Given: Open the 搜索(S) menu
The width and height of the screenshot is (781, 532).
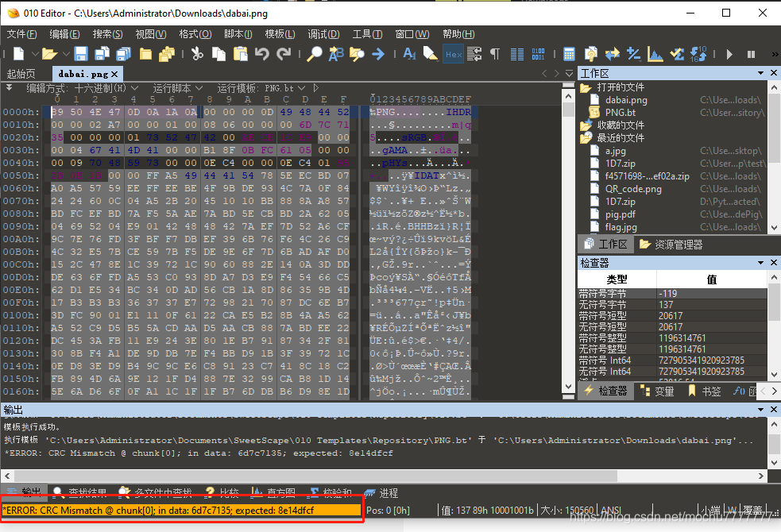Looking at the screenshot, I should (107, 34).
